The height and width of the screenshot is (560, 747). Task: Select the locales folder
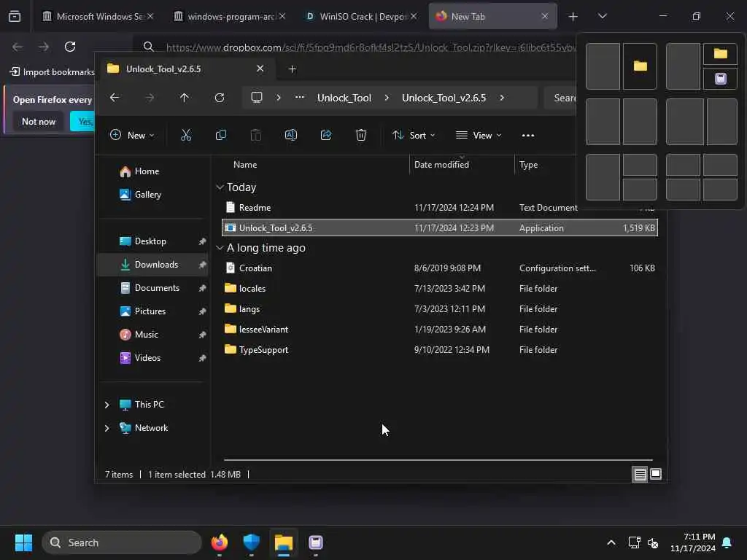click(x=440, y=289)
